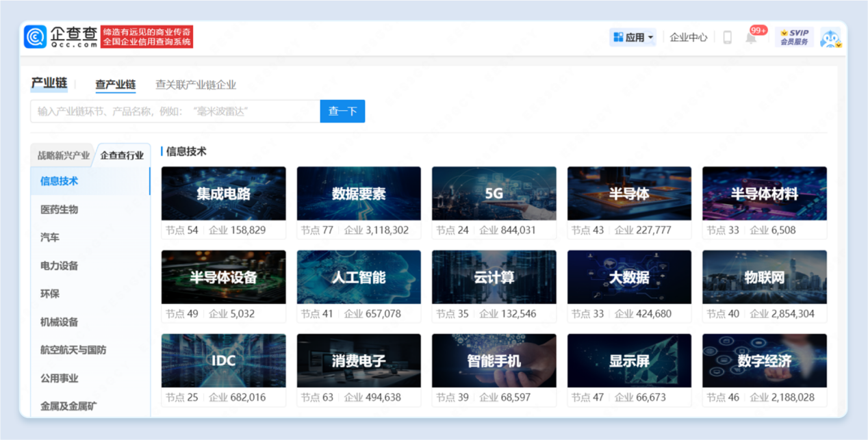Switch to the 查关联产业链企业 tab
Screen dimensions: 868x440
tap(195, 85)
